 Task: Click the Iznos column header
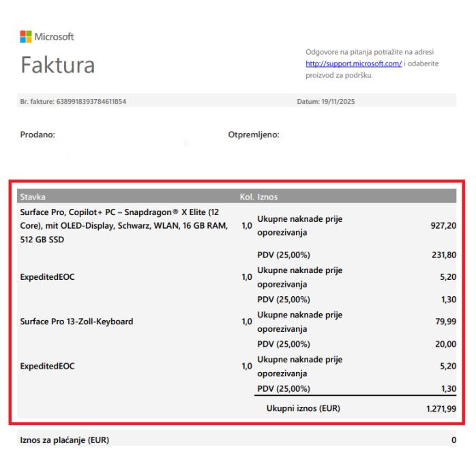267,197
